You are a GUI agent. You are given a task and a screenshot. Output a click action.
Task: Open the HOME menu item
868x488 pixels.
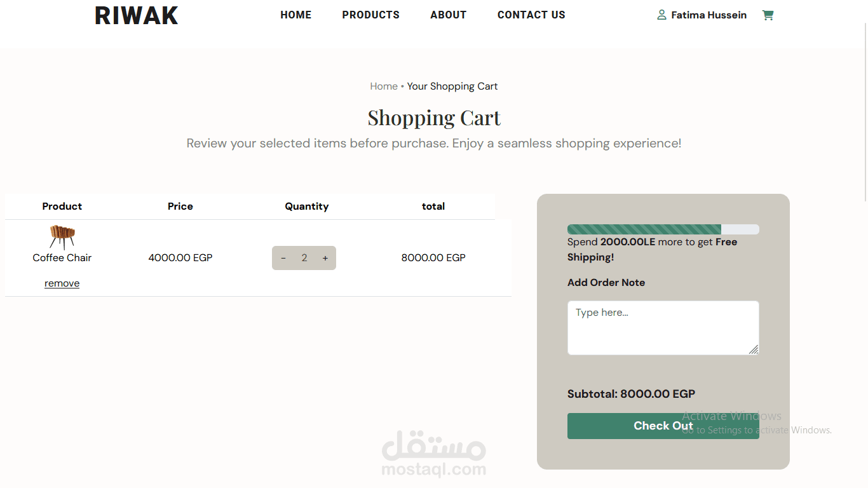coord(296,15)
